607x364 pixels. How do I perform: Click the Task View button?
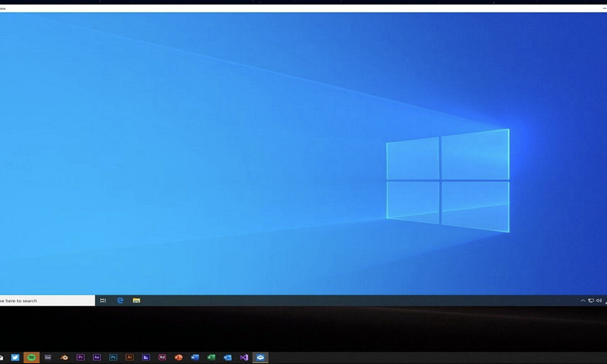click(x=103, y=300)
